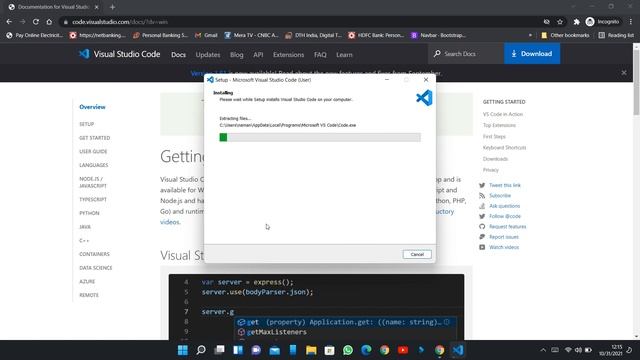Open the Learn menu item
Viewport: 640px width, 360px height.
(344, 54)
